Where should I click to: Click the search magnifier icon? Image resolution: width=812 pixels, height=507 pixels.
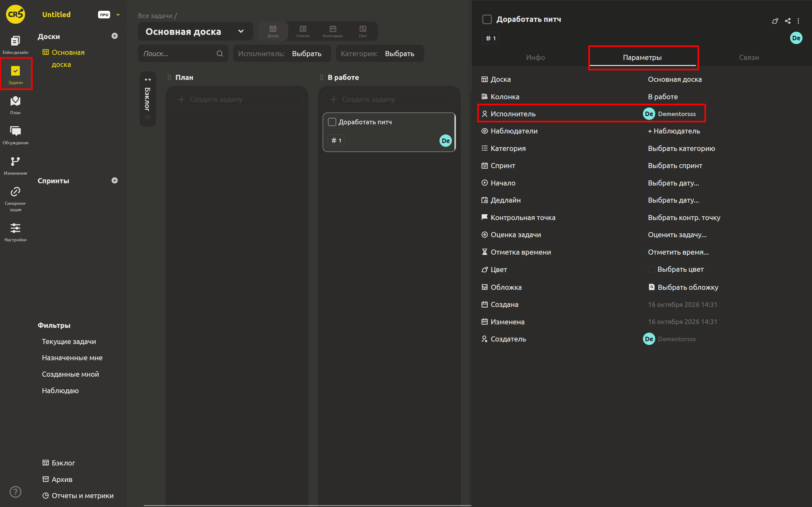tap(220, 54)
